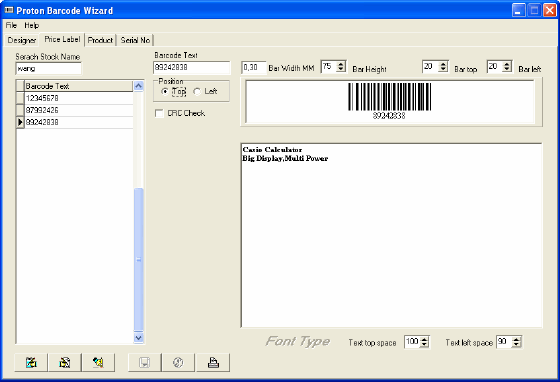
Task: Click the Barcode Text input field
Action: 192,67
